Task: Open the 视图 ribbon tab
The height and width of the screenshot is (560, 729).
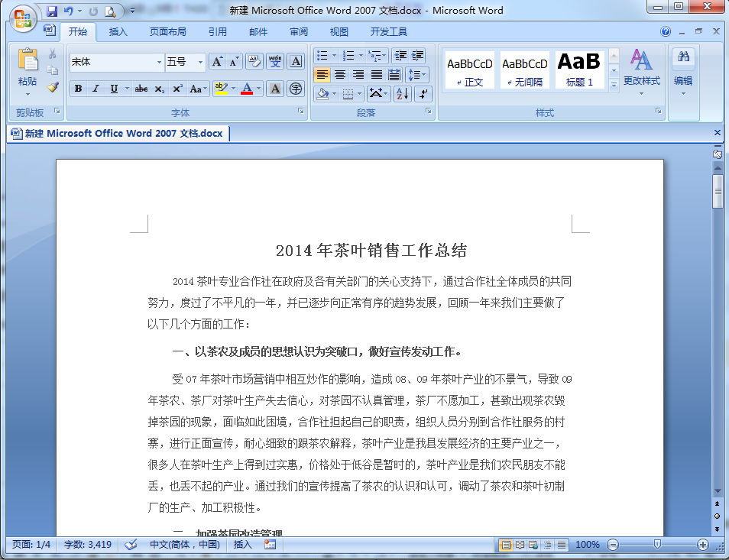Action: pyautogui.click(x=339, y=31)
